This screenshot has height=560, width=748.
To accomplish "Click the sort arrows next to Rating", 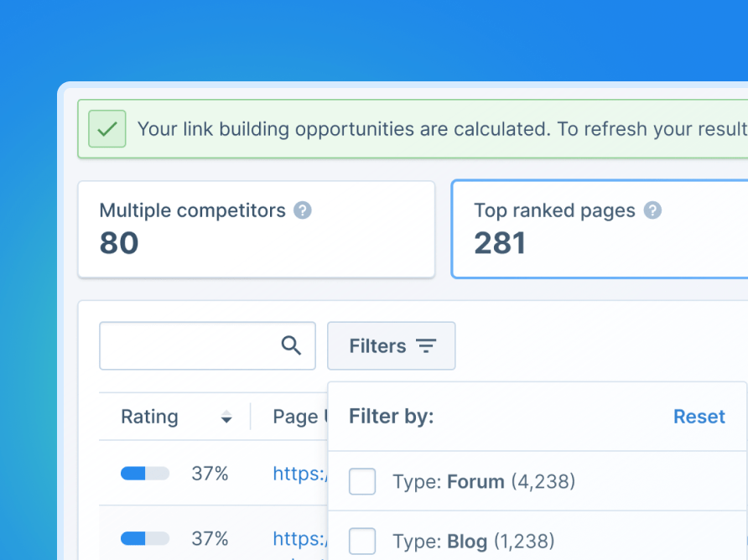I will click(226, 417).
